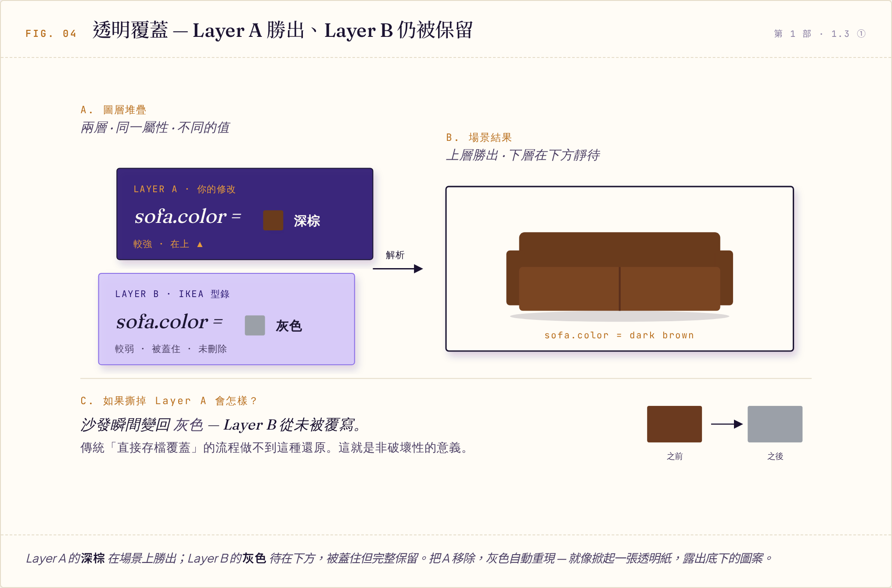The image size is (892, 588).
Task: Click the 'B. 場景結果' heading
Action: tap(479, 137)
